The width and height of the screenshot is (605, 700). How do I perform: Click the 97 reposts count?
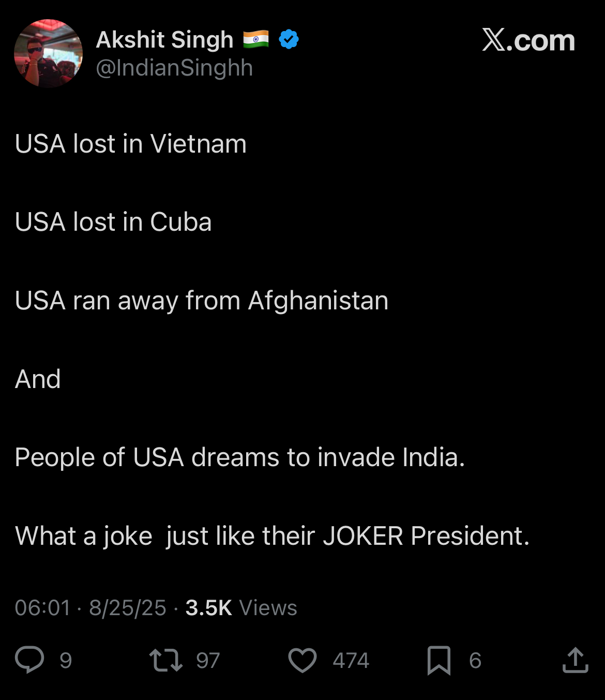coord(208,661)
